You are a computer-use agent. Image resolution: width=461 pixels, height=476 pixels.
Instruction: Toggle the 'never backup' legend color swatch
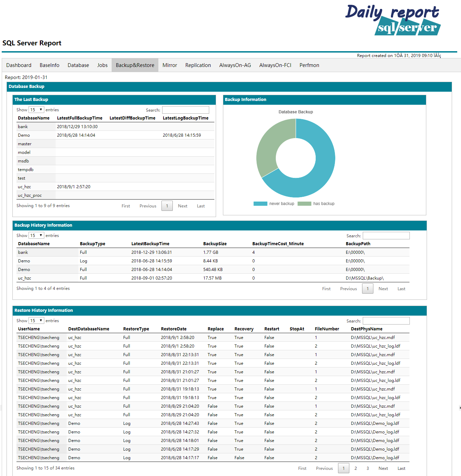point(260,204)
